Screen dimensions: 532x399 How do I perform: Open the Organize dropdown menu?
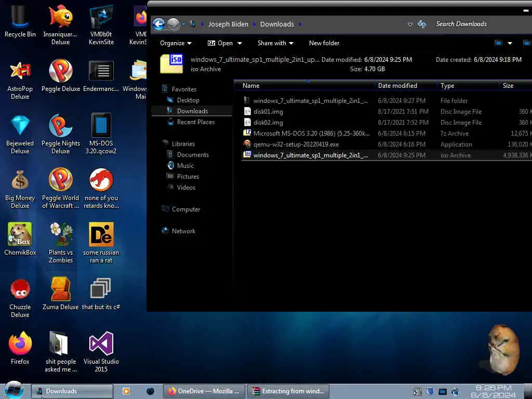coord(176,43)
